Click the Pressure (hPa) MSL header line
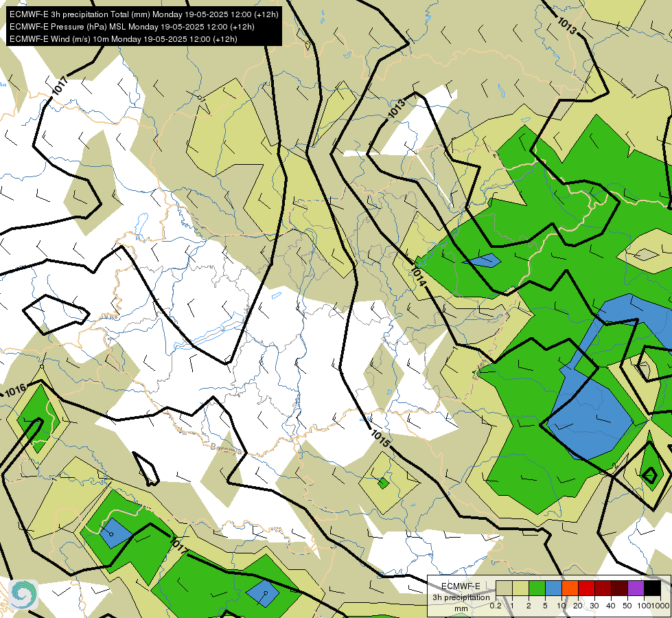Screen dimensions: 672x618 tap(132, 27)
